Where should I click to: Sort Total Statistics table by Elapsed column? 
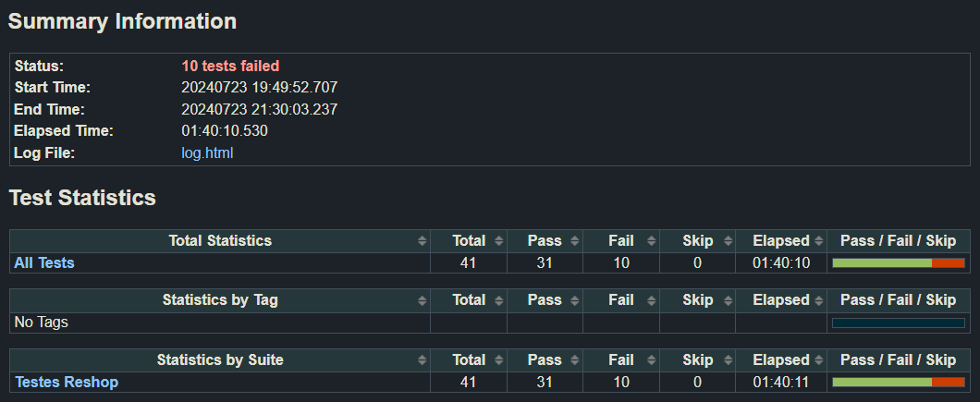(x=781, y=241)
